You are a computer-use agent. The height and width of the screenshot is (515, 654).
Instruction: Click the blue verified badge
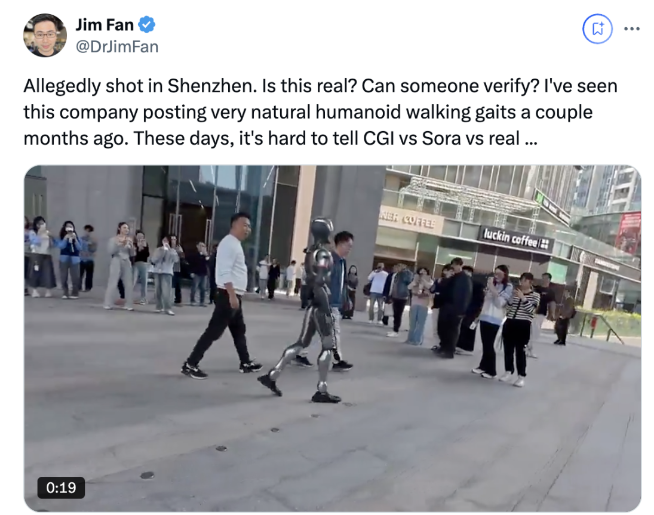pos(146,25)
